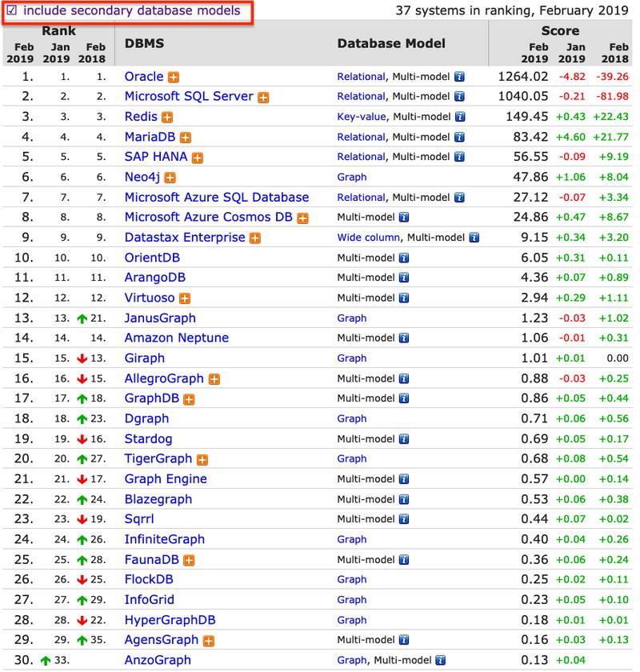Click the Graph model link in TigerGraph row
The image size is (640, 672).
[352, 459]
